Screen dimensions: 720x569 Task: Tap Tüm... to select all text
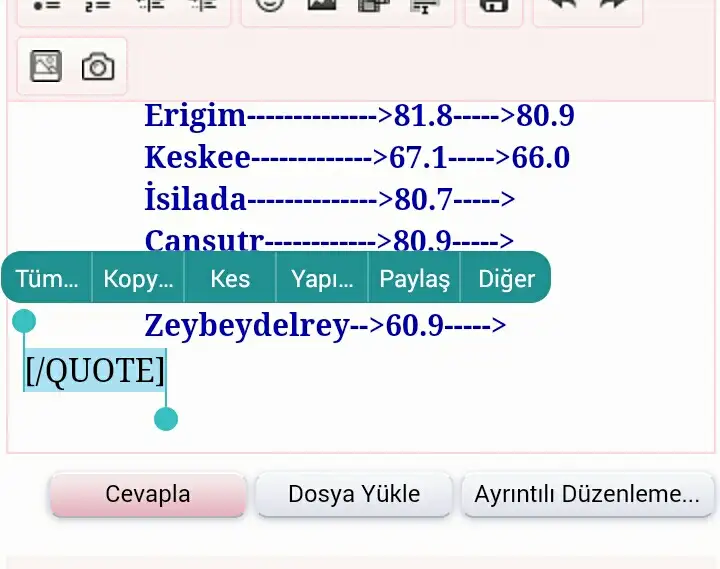click(47, 279)
